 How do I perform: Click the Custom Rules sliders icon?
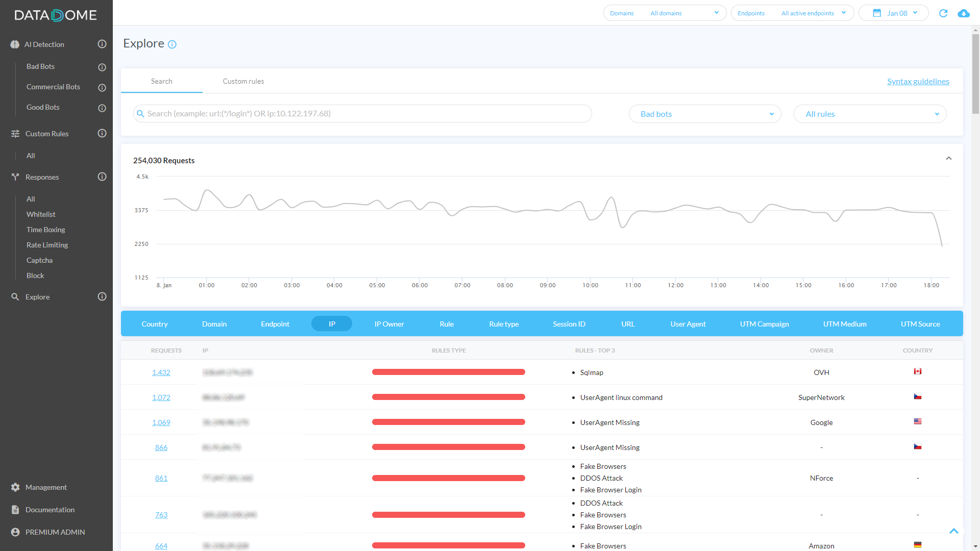pos(15,134)
